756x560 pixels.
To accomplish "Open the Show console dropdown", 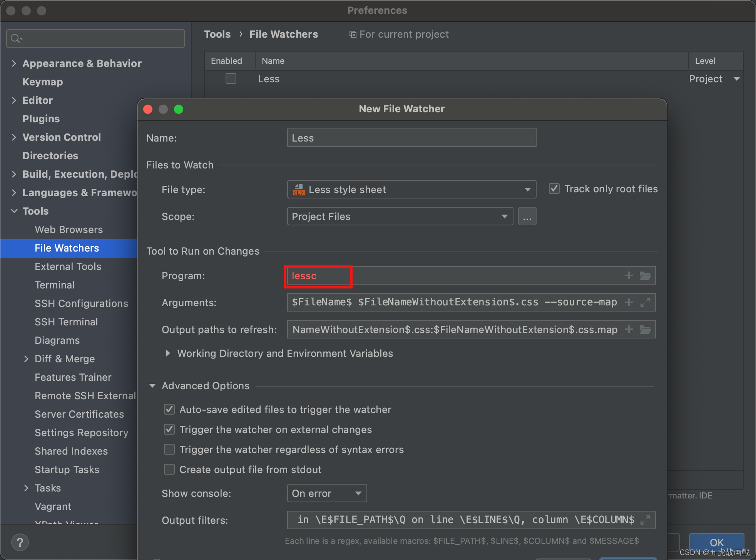I will (x=327, y=493).
